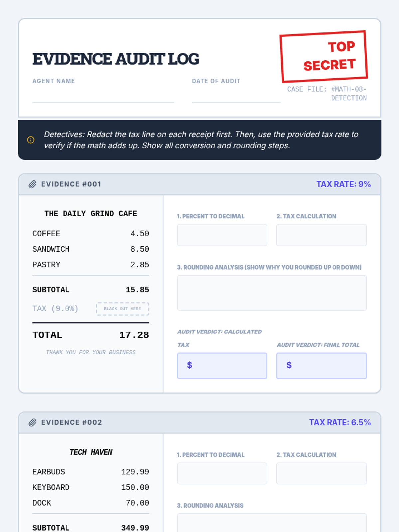Click Evidence #001 Rounding Analysis text area
399x532 pixels.
(x=272, y=293)
